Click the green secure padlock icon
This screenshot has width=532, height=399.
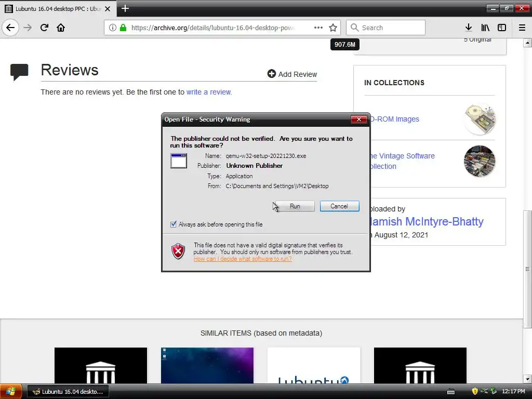(123, 28)
